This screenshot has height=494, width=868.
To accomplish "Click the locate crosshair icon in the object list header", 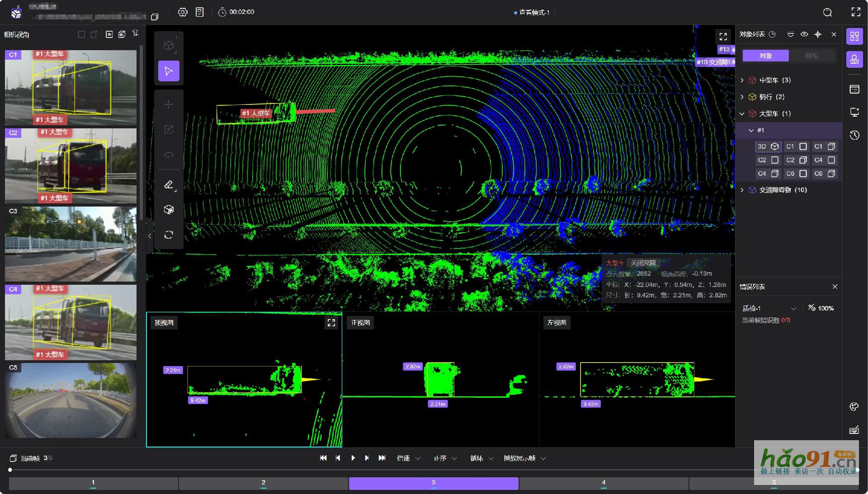I will click(x=818, y=34).
